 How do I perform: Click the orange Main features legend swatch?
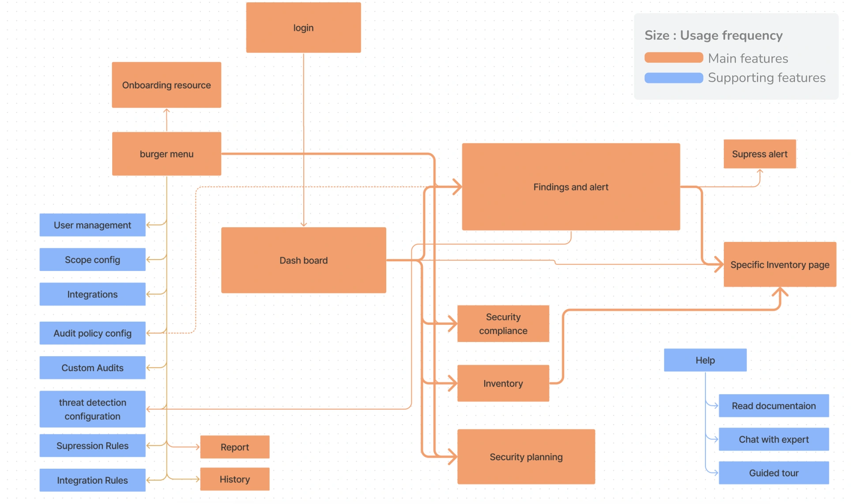(674, 57)
